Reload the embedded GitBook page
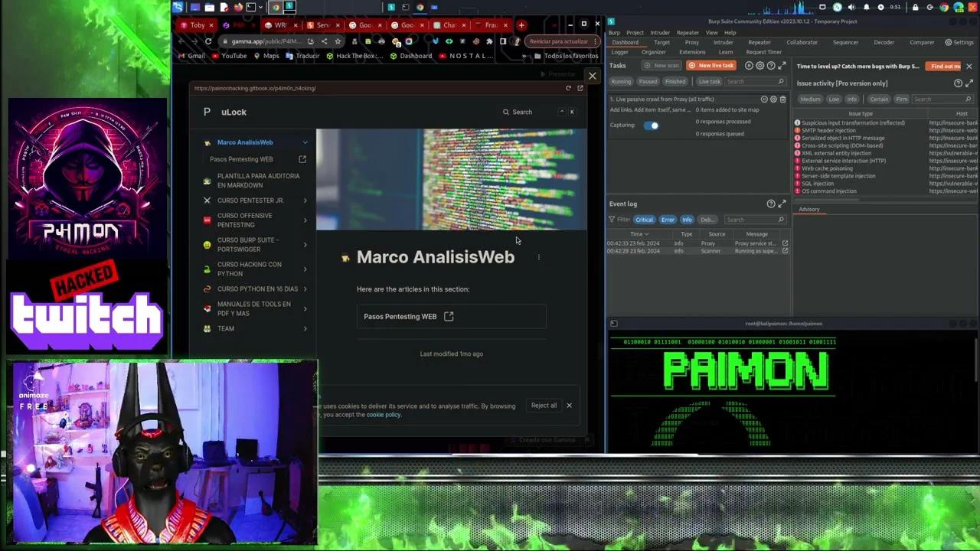This screenshot has width=980, height=551. point(568,88)
